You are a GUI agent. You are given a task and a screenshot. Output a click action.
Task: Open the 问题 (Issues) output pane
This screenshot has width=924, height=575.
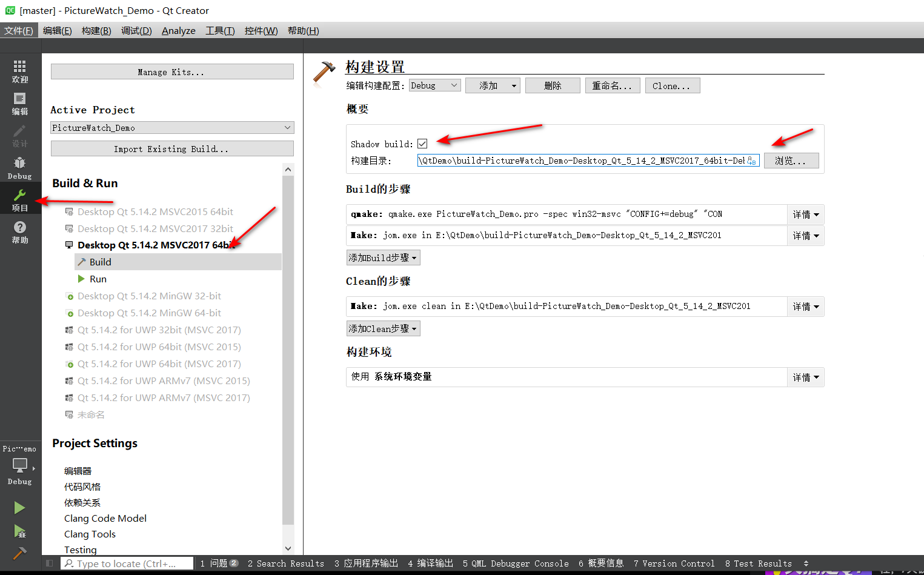(219, 563)
